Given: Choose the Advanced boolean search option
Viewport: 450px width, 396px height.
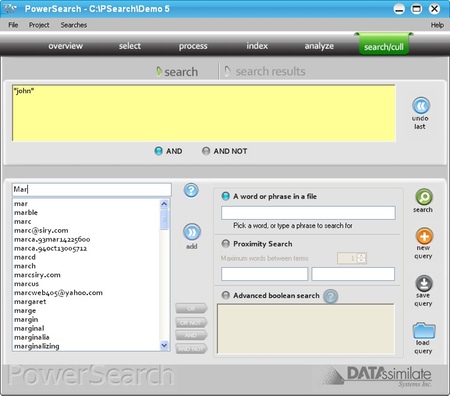Looking at the screenshot, I should tap(226, 295).
